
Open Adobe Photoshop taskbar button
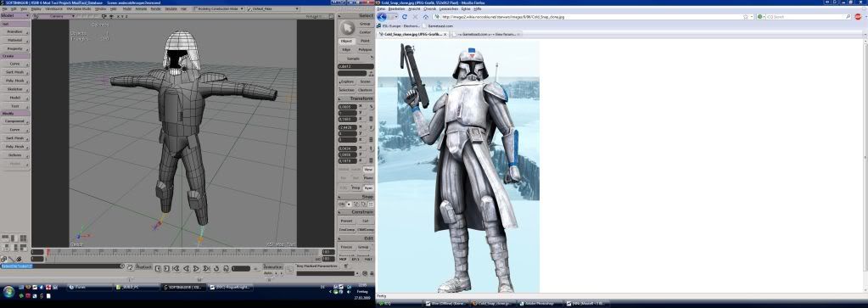pyautogui.click(x=540, y=304)
